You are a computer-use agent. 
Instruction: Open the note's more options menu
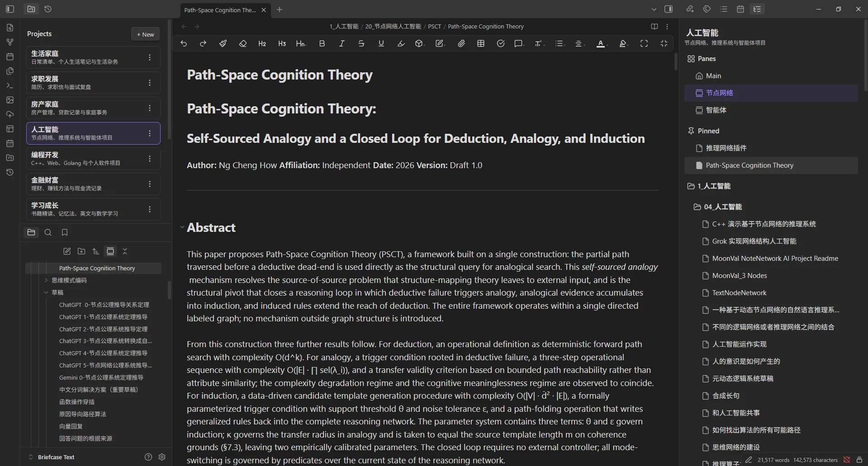pos(667,27)
